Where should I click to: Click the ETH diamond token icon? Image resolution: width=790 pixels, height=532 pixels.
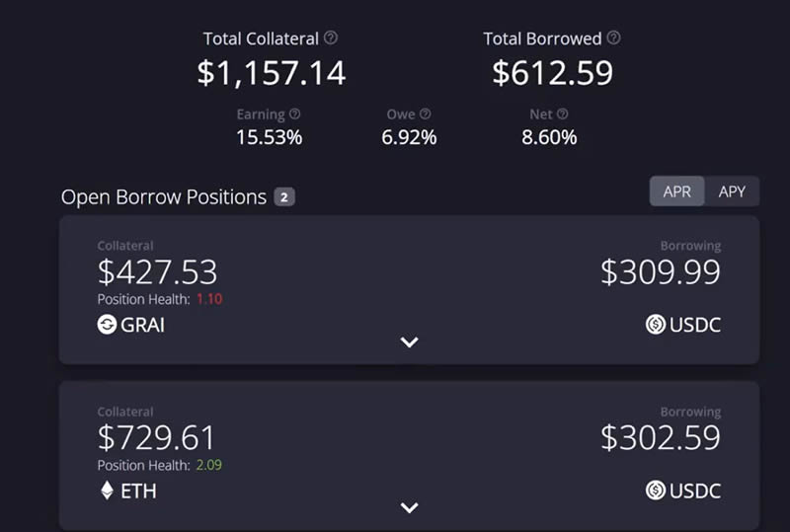(107, 491)
